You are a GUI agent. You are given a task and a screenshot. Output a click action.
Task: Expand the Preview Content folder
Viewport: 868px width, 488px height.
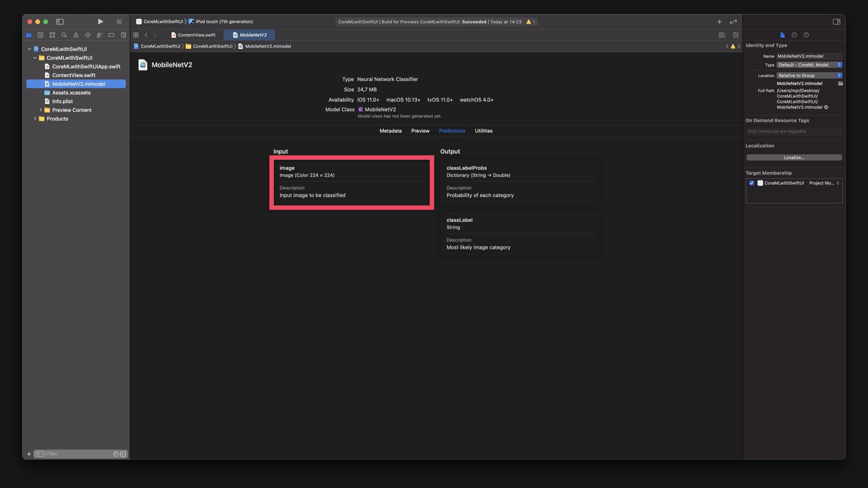(41, 110)
